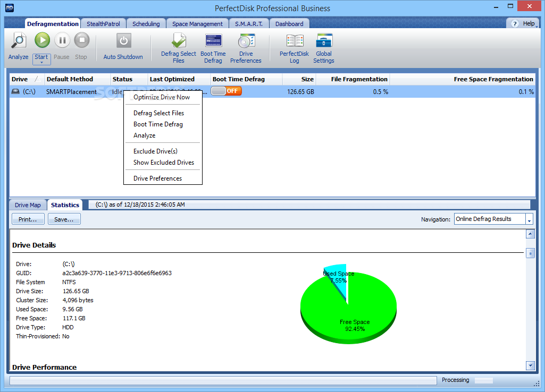Click the statistics scrollbar up arrow
The image size is (545, 392).
pyautogui.click(x=530, y=234)
